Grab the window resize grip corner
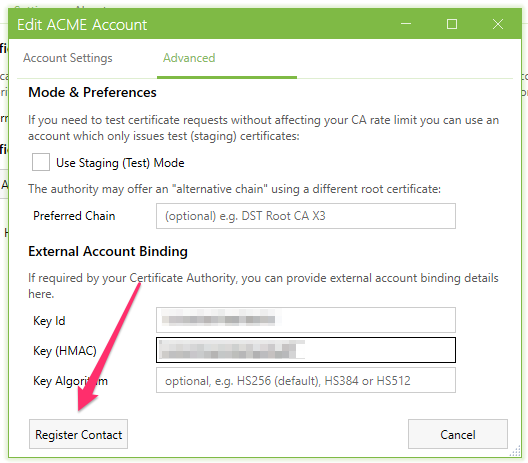Screen dimensions: 528x463 click(515, 451)
